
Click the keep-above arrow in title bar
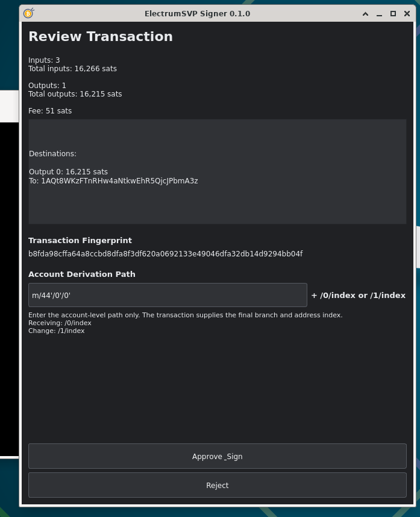[365, 14]
